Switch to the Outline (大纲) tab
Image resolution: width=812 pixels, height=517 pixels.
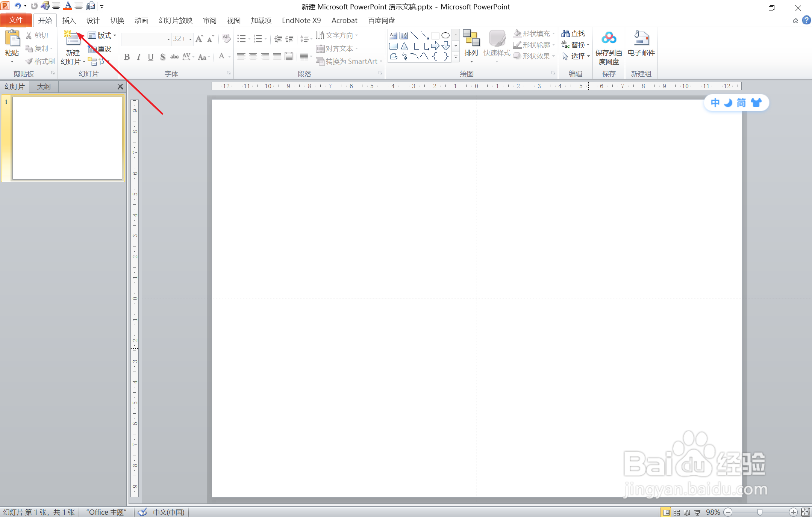(x=44, y=86)
